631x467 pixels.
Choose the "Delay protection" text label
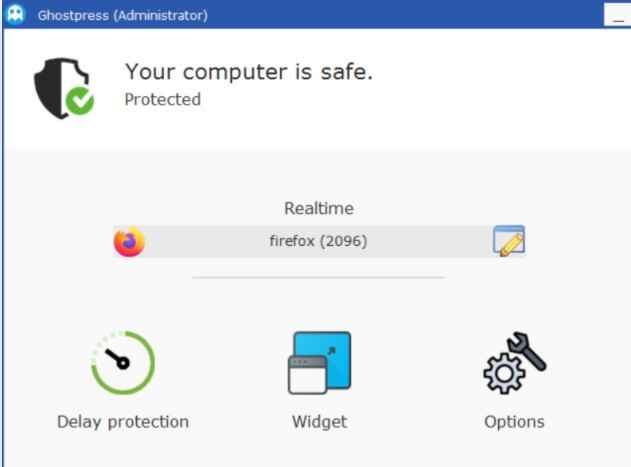(x=123, y=422)
